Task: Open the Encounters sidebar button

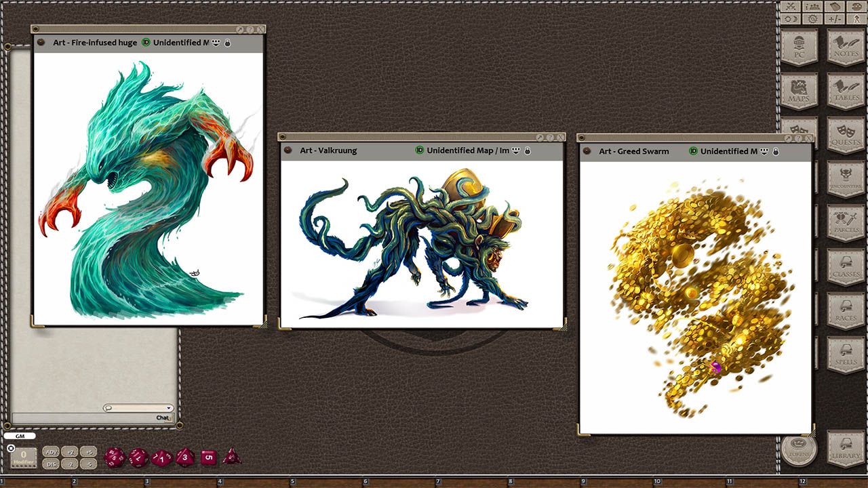Action: point(846,180)
